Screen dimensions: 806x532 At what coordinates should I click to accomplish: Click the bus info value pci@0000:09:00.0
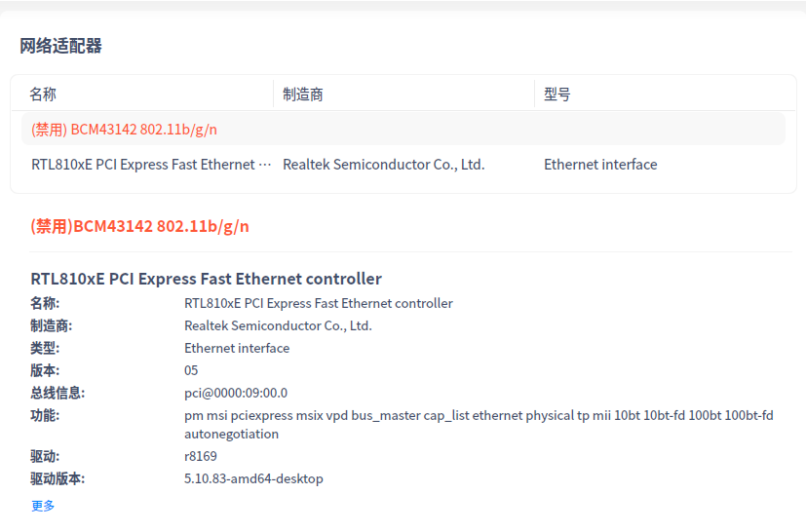(236, 393)
